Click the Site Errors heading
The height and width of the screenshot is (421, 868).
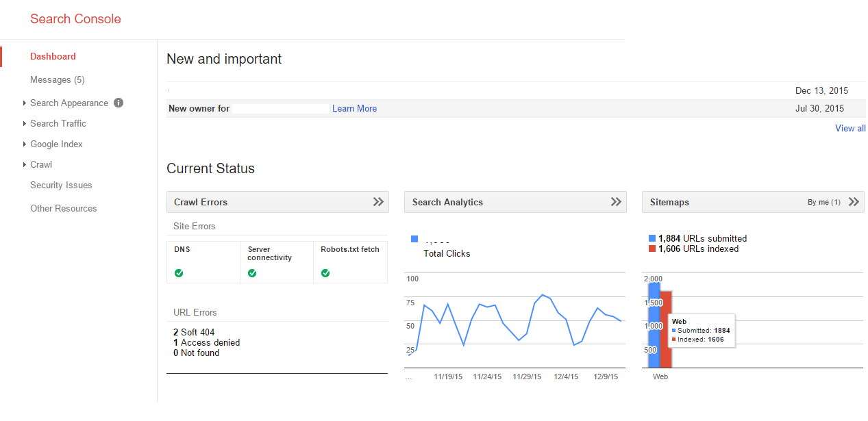[195, 226]
